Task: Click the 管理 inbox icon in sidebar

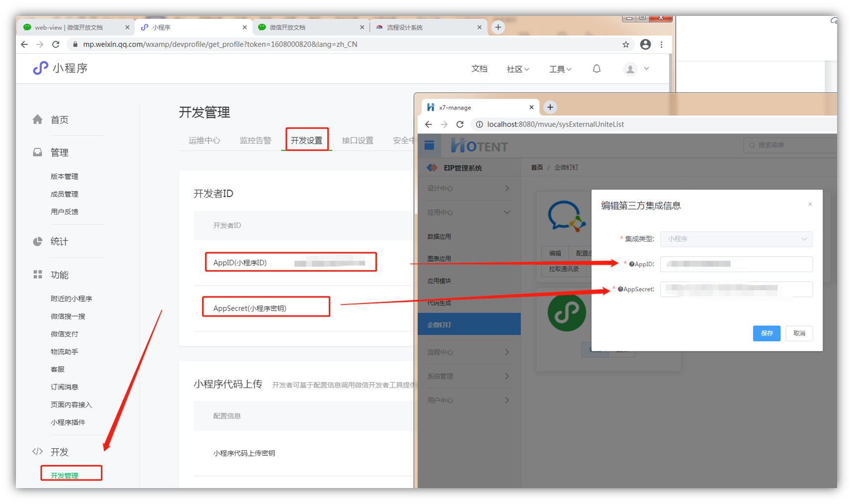Action: [x=38, y=152]
